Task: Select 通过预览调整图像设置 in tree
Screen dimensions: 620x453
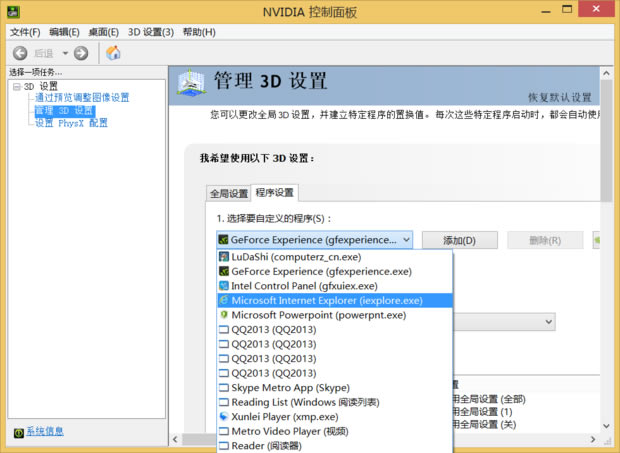Action: click(82, 97)
